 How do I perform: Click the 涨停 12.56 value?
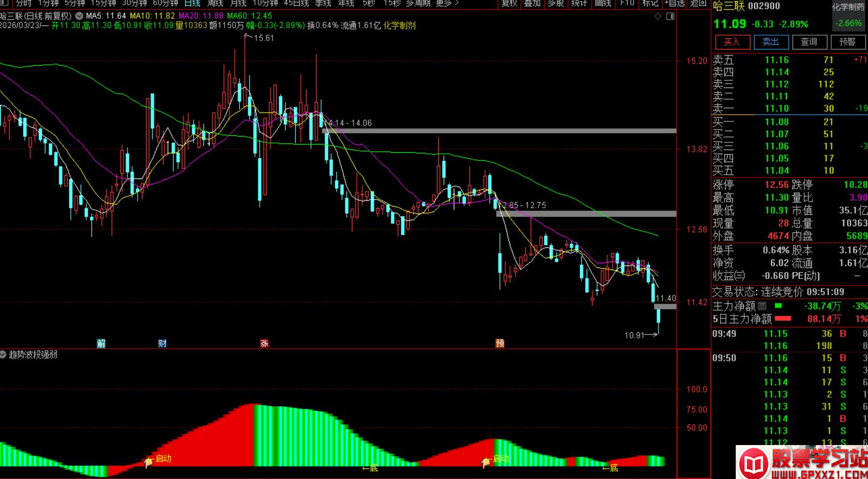pos(777,184)
